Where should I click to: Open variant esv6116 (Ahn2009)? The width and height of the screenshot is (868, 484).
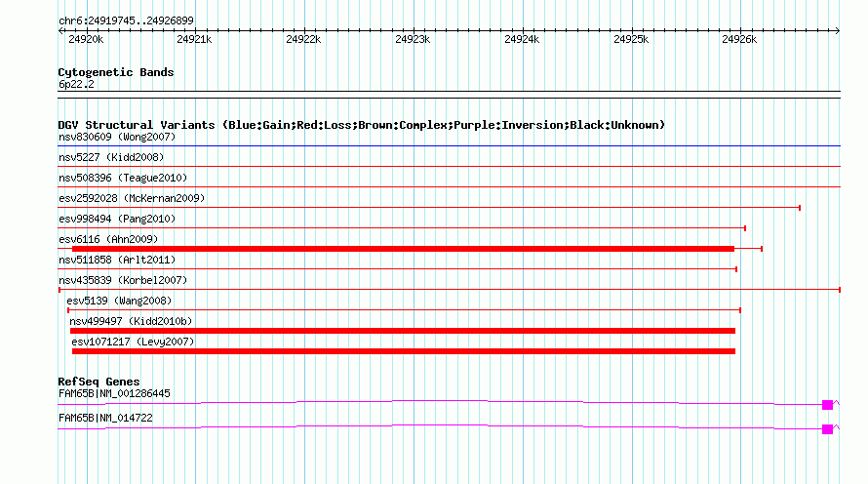point(108,239)
